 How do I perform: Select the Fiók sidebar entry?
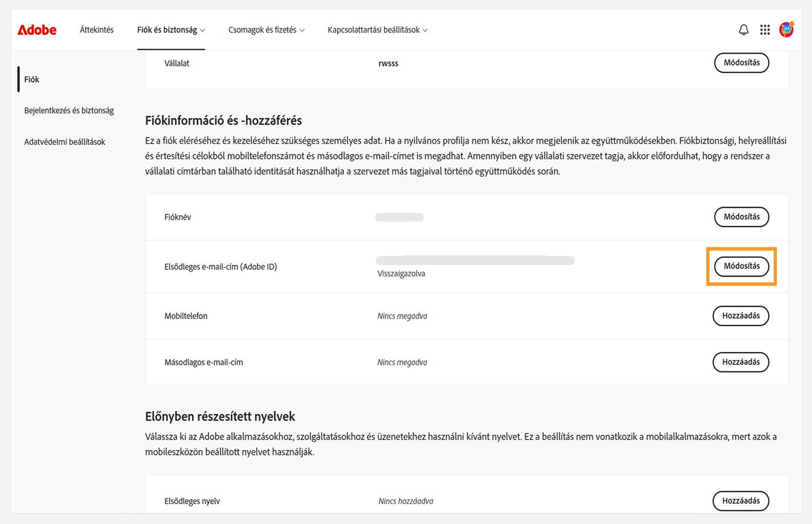(x=31, y=79)
